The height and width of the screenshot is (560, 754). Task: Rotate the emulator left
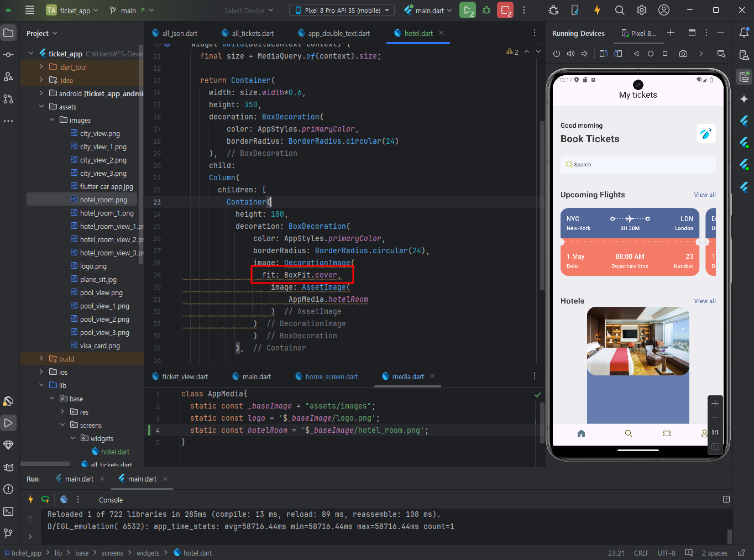[x=603, y=54]
